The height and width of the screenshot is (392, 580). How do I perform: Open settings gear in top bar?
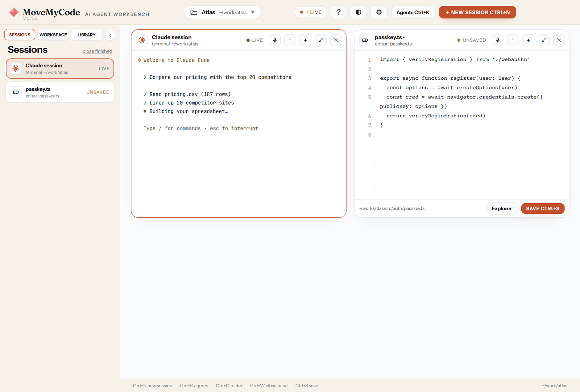379,12
